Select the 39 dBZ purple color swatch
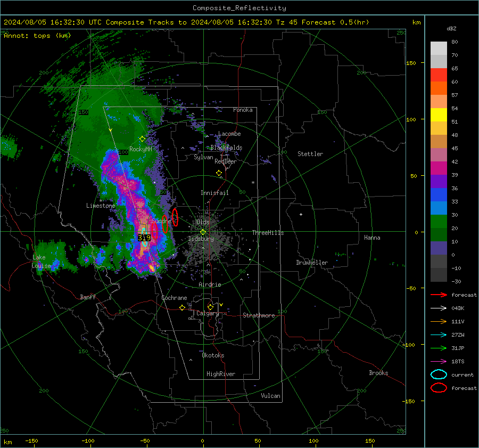The width and height of the screenshot is (479, 448). pos(439,182)
